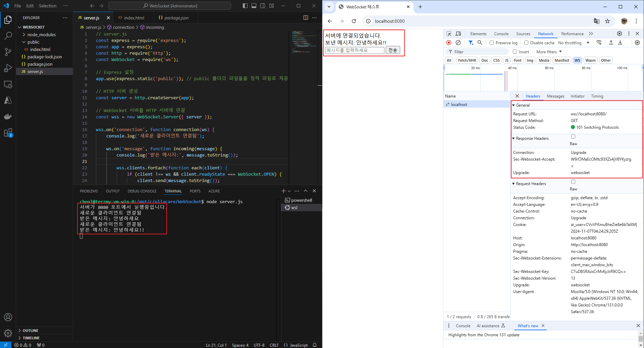Open search in the DevTools Network panel
Screen dimensions: 644x348
(480, 43)
